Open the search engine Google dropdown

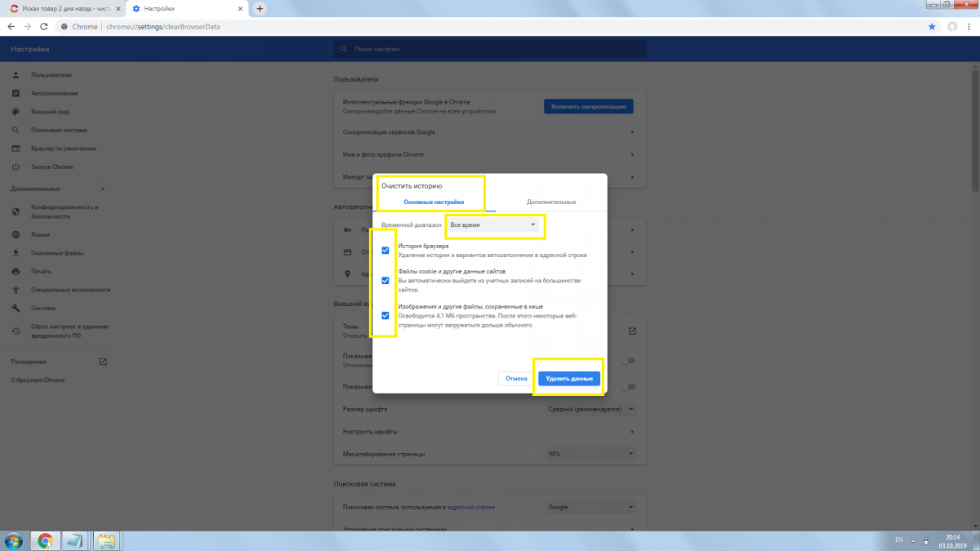(x=590, y=507)
